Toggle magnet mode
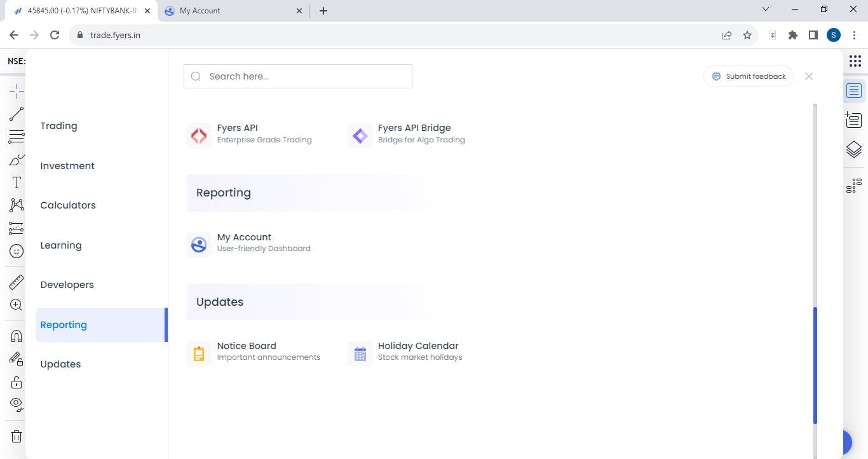The image size is (868, 459). (x=17, y=336)
